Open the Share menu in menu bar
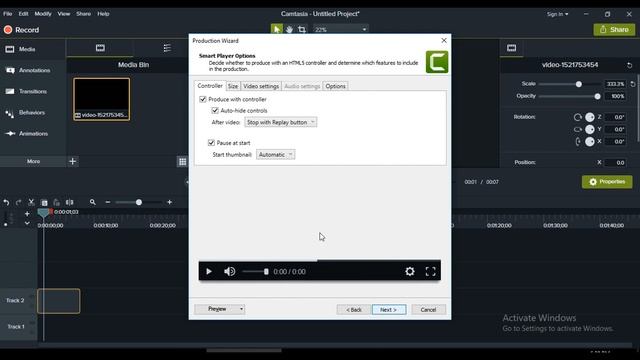 pyautogui.click(x=83, y=13)
